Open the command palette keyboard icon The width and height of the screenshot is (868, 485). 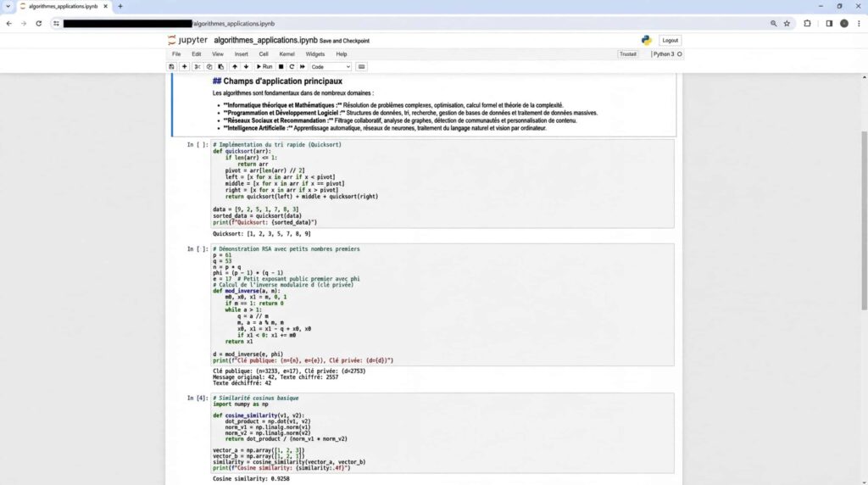361,67
